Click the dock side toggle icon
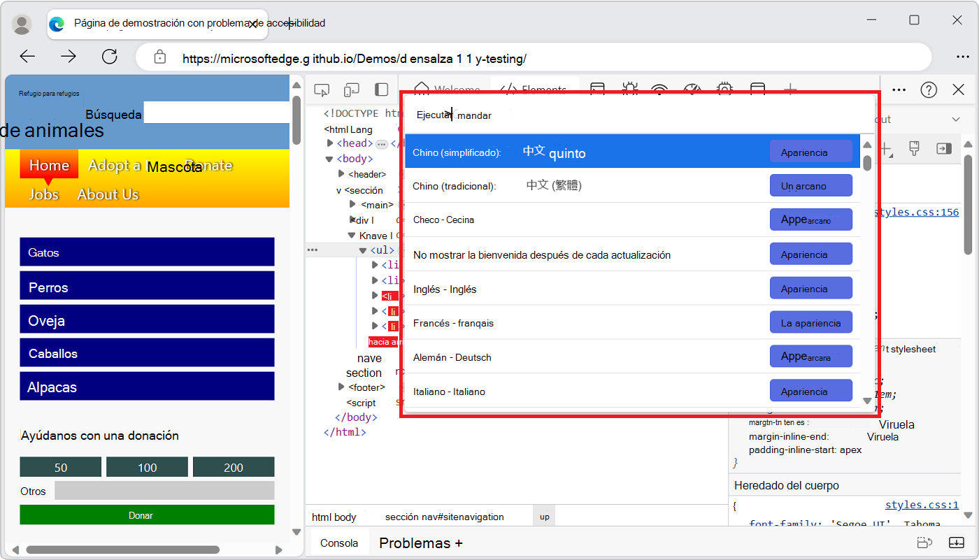 coord(381,89)
